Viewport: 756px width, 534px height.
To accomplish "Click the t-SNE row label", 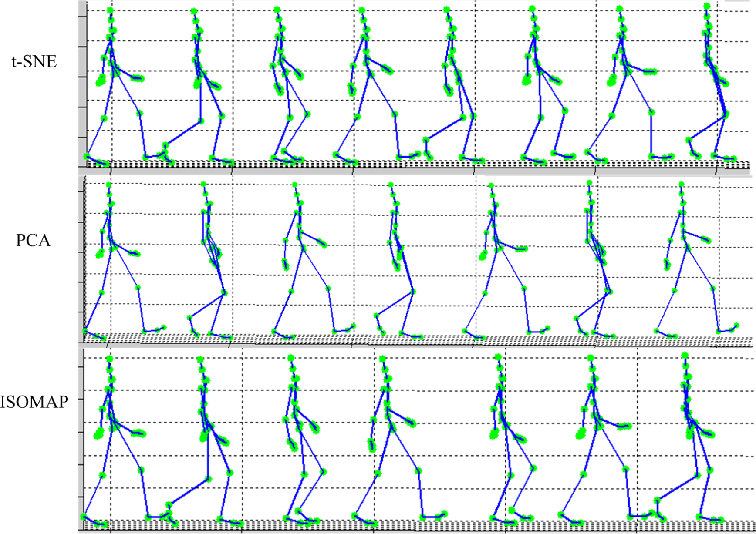I will pyautogui.click(x=34, y=61).
